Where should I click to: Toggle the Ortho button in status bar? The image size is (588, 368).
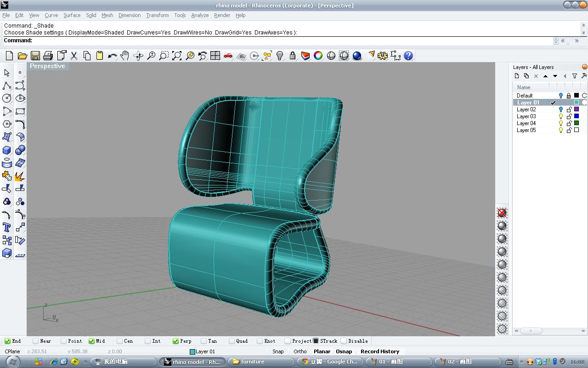[x=300, y=351]
